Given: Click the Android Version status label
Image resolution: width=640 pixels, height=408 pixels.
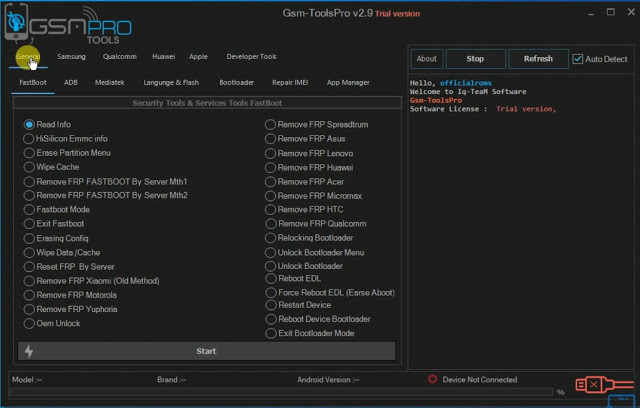Looking at the screenshot, I should (328, 379).
